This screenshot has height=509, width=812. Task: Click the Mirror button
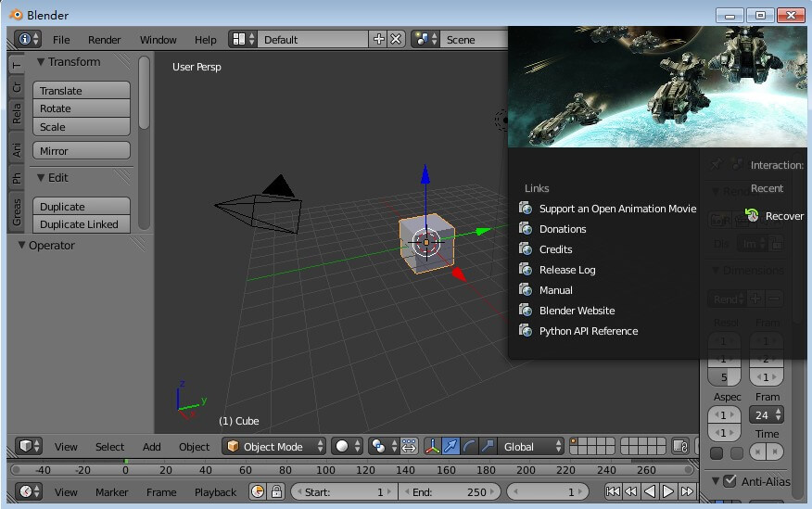(82, 151)
